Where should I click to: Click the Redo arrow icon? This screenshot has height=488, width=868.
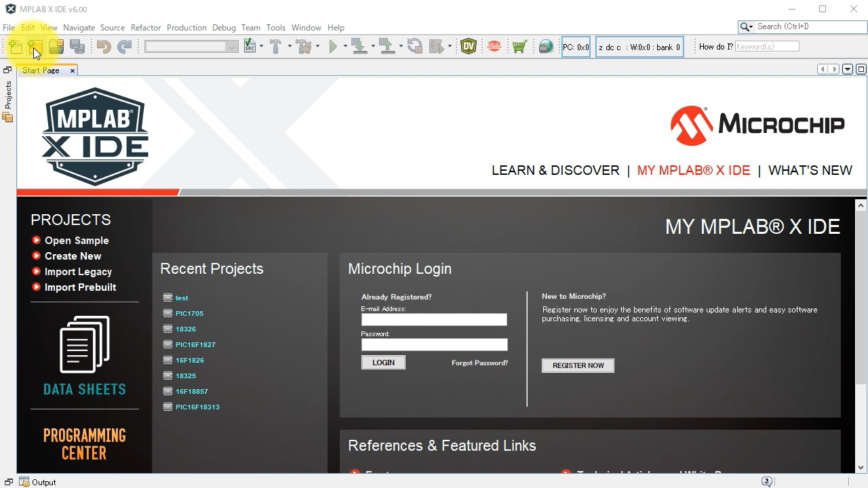click(124, 46)
